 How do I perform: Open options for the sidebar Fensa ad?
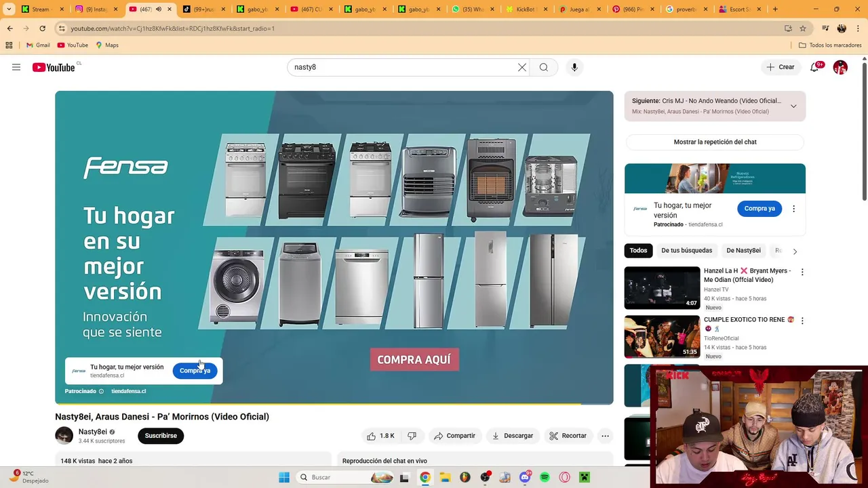tap(793, 209)
